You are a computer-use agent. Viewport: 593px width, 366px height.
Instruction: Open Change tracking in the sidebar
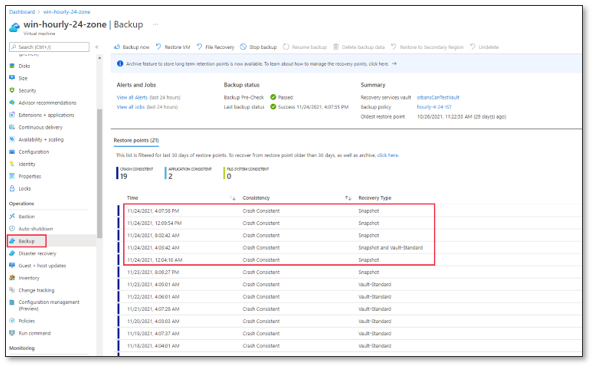(36, 290)
